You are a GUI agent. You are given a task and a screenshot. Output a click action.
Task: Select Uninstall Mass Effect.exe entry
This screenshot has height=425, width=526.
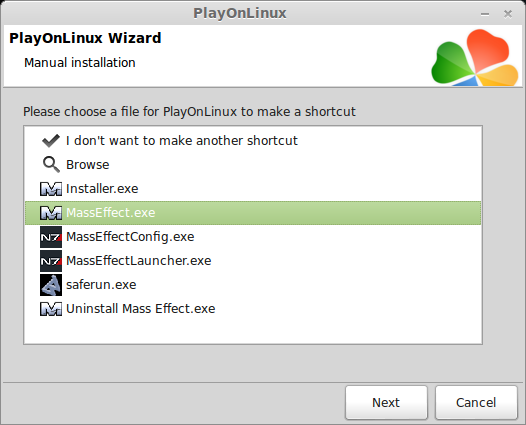tap(141, 309)
